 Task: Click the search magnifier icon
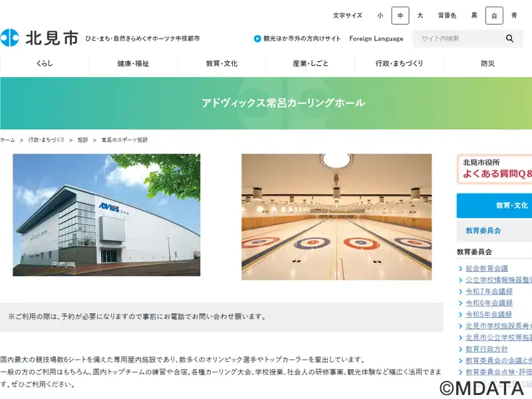tap(509, 39)
